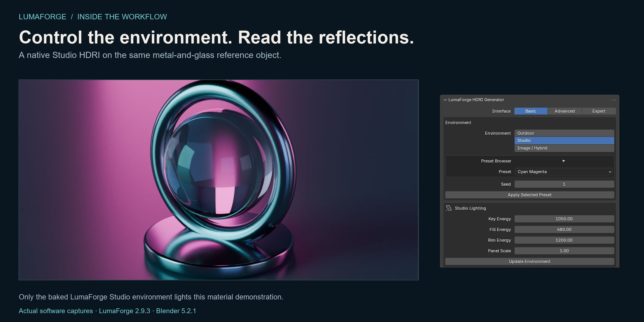Adjust the Fill Energy 480.00 slider
Image resolution: width=644 pixels, height=322 pixels.
564,230
